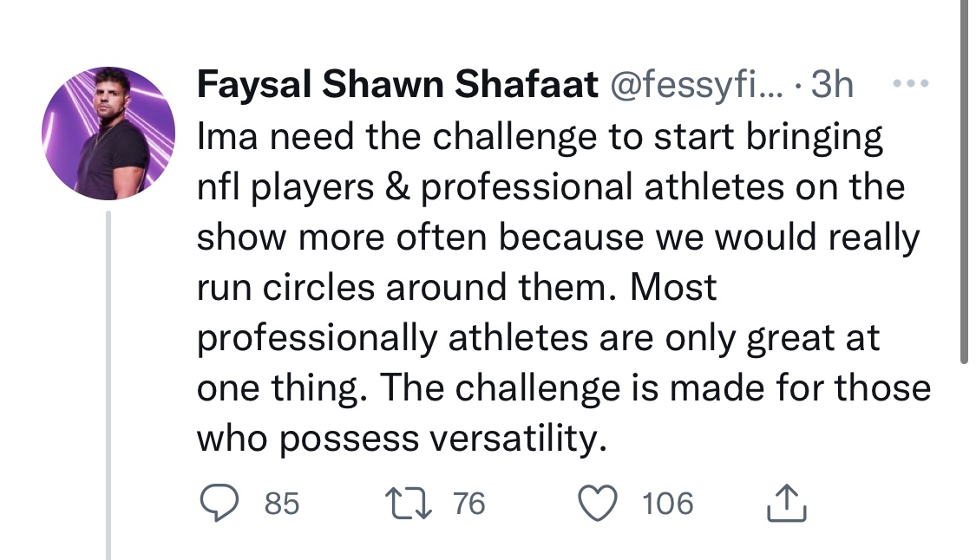Open the share upload arrow icon
Viewport: 976px width, 560px height.
pos(786,503)
